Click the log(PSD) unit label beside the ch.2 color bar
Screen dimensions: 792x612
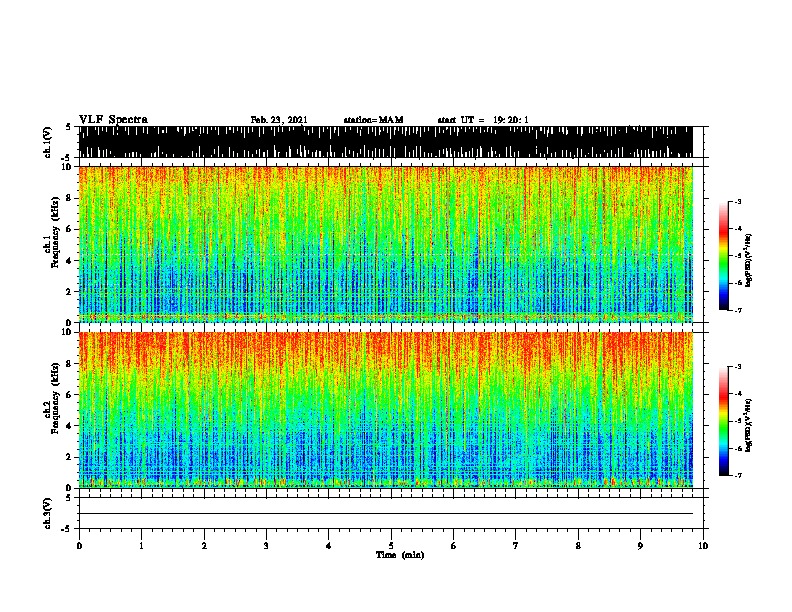(749, 426)
